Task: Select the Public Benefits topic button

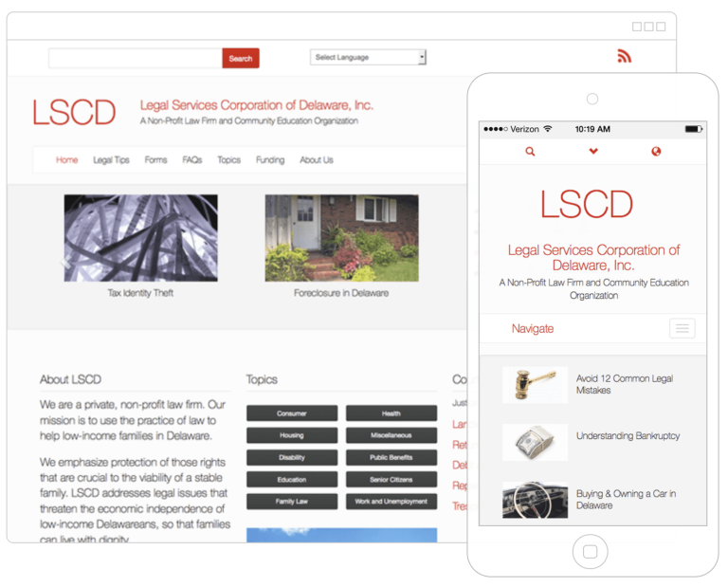Action: (391, 457)
